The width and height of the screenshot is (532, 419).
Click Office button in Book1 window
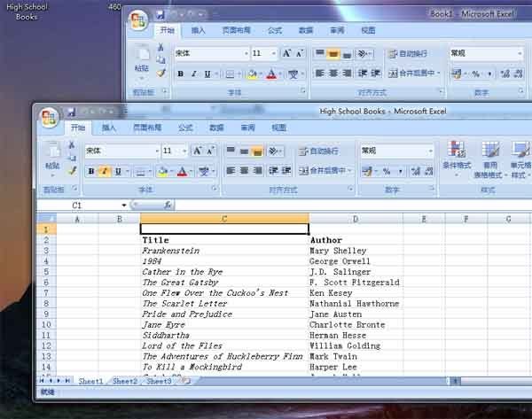(x=138, y=20)
